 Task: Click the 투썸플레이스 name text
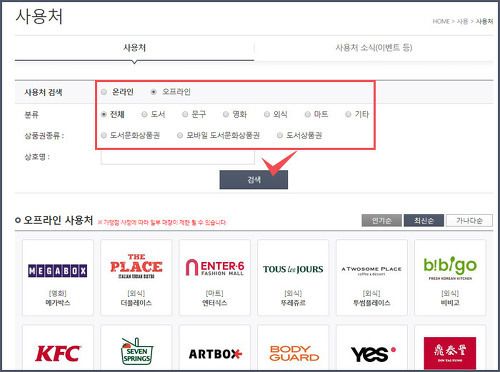[372, 303]
